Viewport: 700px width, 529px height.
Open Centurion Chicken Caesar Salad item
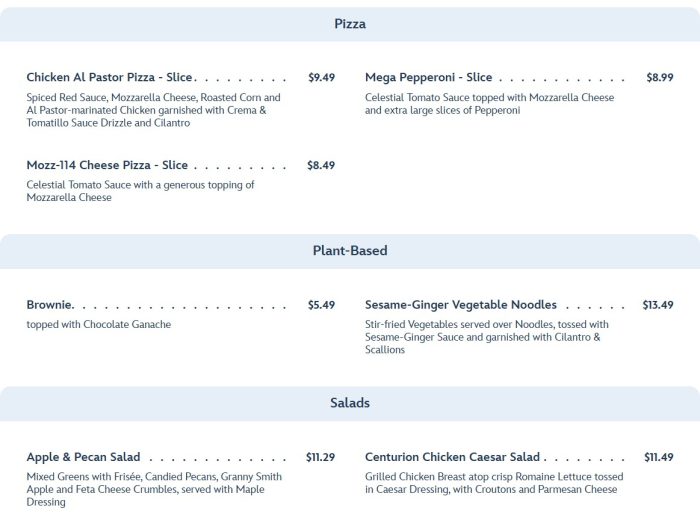click(x=452, y=457)
